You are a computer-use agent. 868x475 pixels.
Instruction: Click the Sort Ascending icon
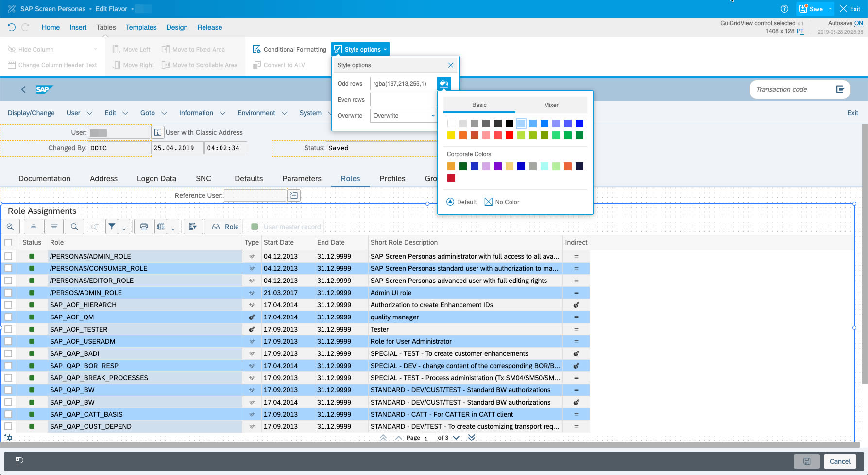click(34, 227)
